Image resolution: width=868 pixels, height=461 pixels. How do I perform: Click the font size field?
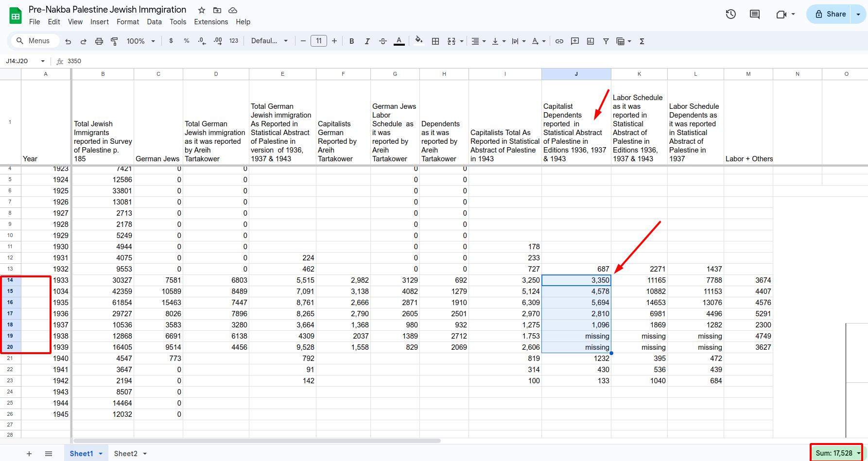click(319, 41)
